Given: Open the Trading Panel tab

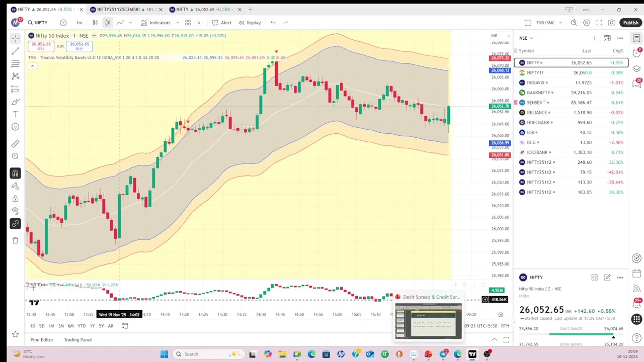Looking at the screenshot, I should (x=77, y=340).
